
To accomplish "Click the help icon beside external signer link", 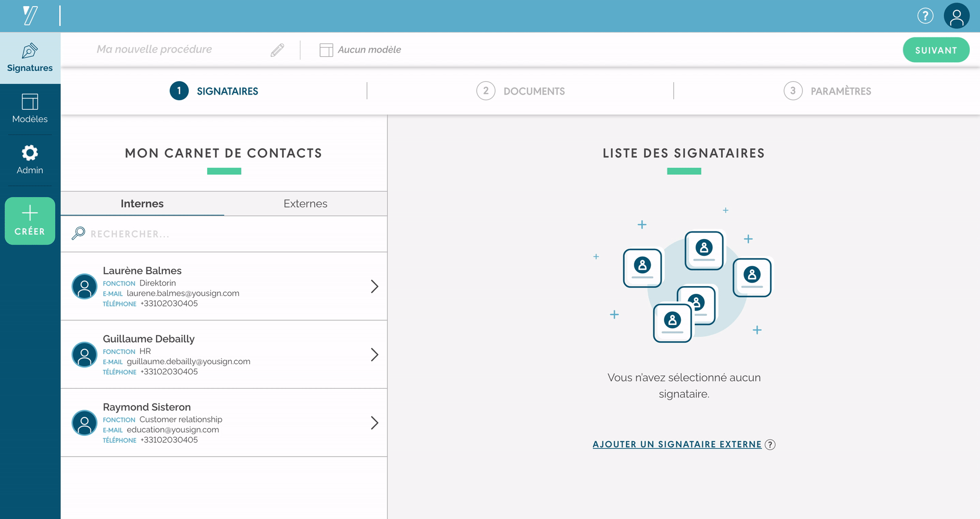I will pos(770,444).
